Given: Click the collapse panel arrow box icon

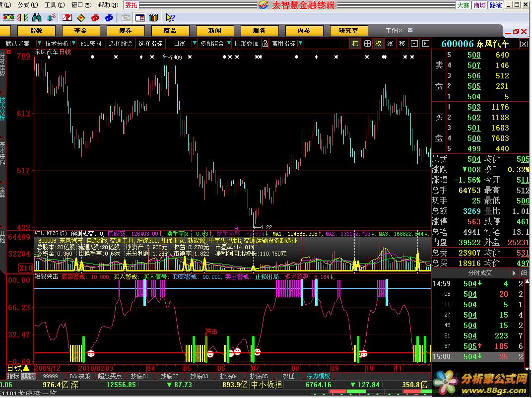Looking at the screenshot, I should pyautogui.click(x=414, y=44).
